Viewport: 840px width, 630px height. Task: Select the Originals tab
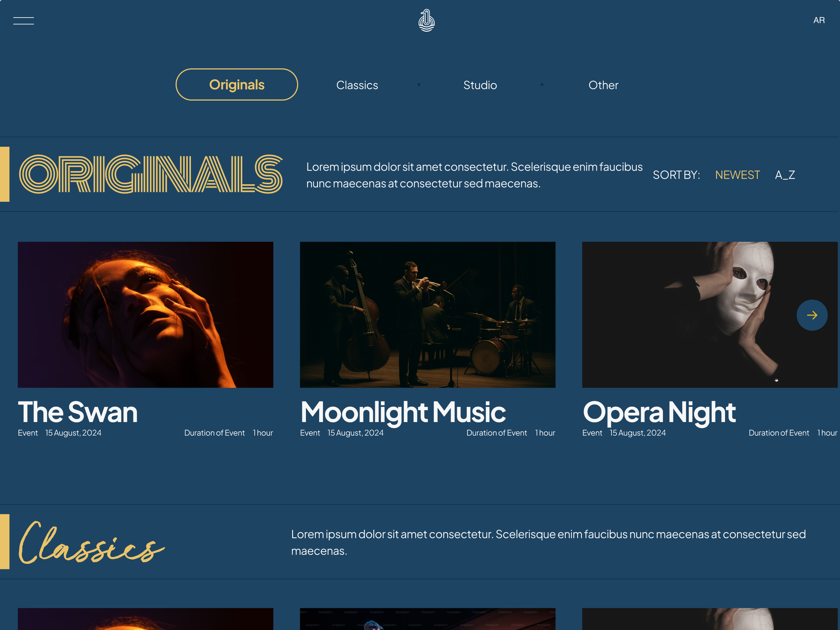[236, 84]
